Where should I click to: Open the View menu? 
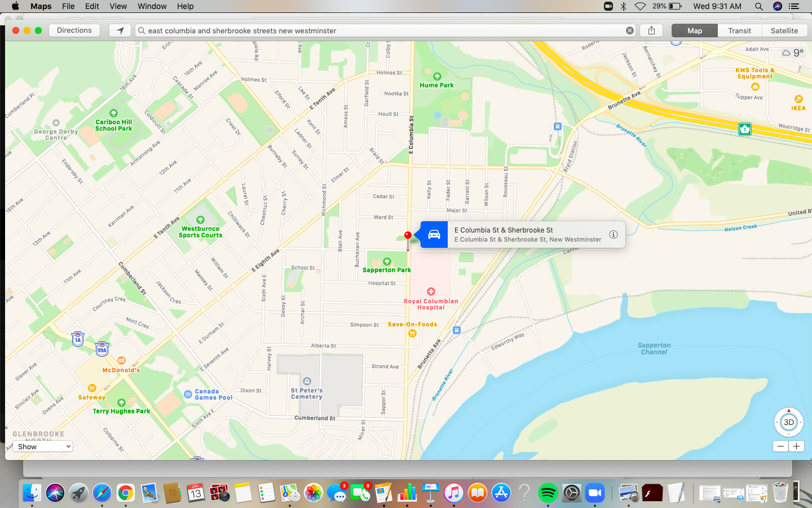click(x=118, y=6)
